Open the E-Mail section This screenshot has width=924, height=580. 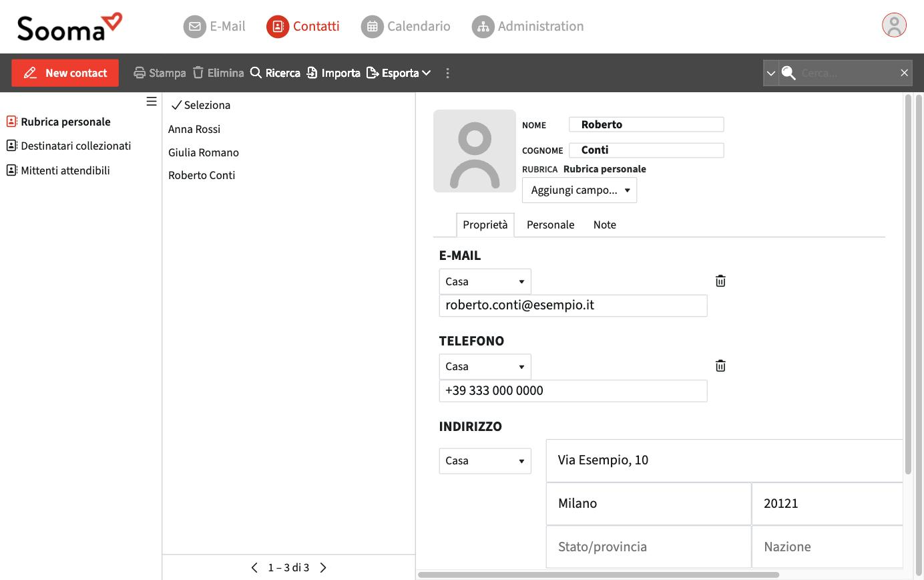pos(214,26)
